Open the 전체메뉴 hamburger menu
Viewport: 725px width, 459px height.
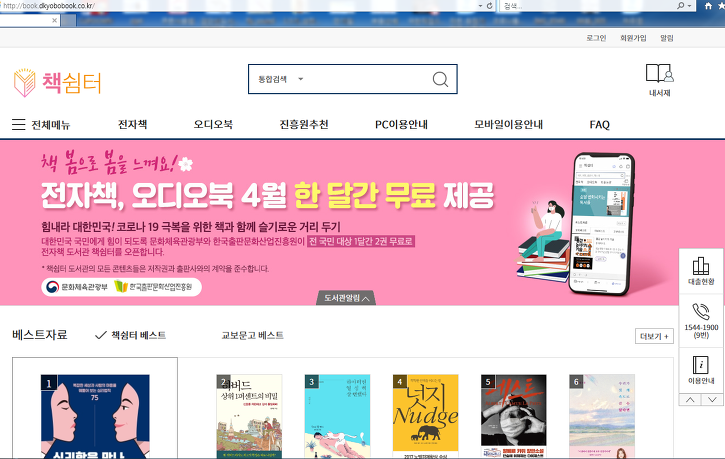click(41, 124)
